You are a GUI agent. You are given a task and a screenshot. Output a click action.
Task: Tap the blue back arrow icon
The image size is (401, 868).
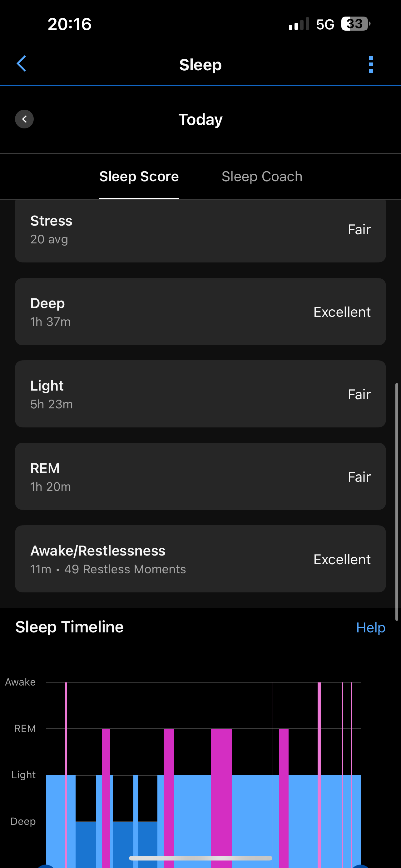click(x=22, y=64)
